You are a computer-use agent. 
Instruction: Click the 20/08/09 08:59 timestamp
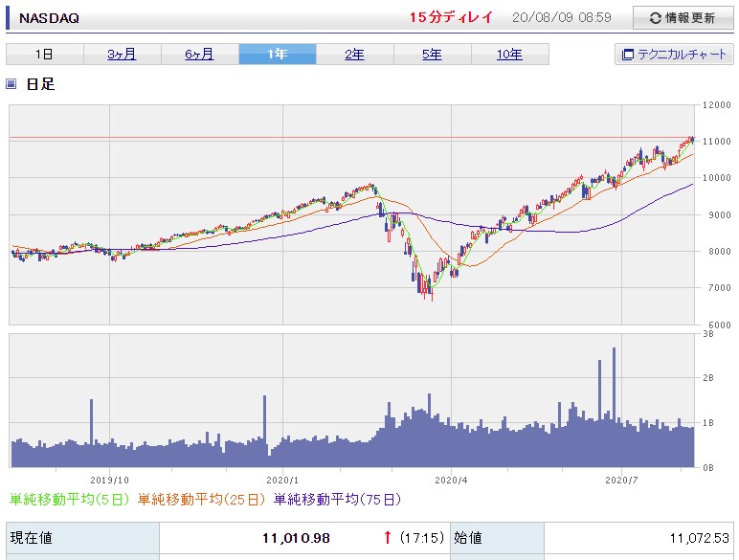(x=561, y=18)
